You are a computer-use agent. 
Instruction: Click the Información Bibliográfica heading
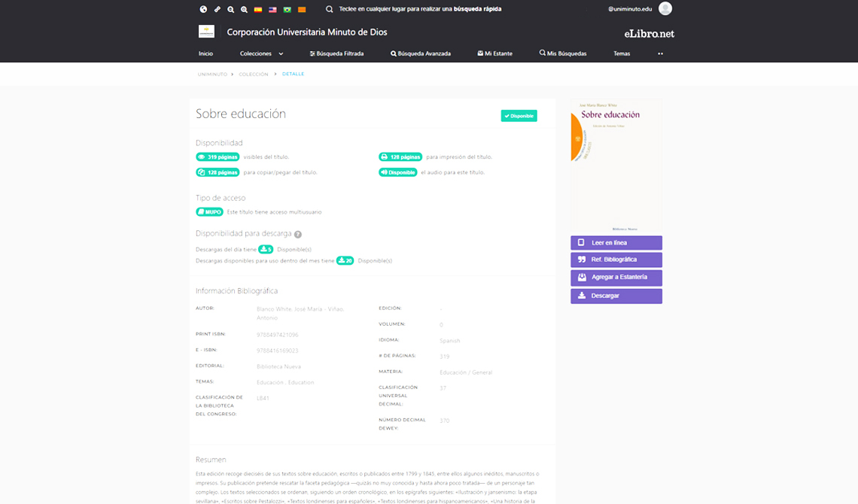[x=236, y=291]
